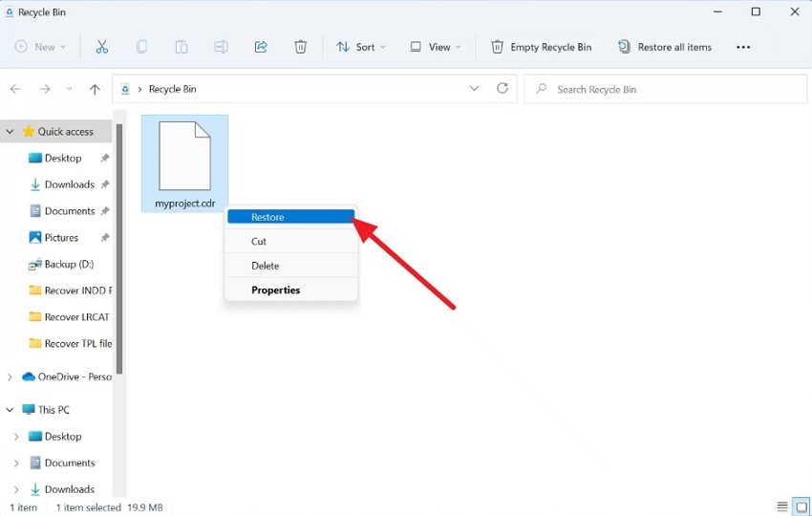Click the Share icon in toolbar

point(261,47)
